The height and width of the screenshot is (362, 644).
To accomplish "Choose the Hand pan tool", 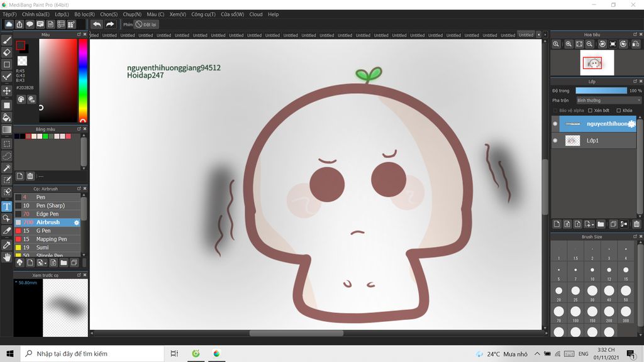I will pyautogui.click(x=6, y=257).
